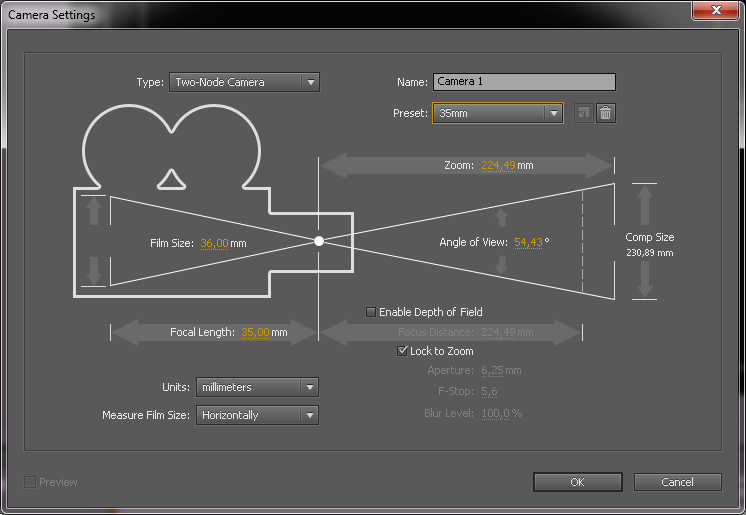Close the Camera Settings dialog
The height and width of the screenshot is (515, 746).
716,10
